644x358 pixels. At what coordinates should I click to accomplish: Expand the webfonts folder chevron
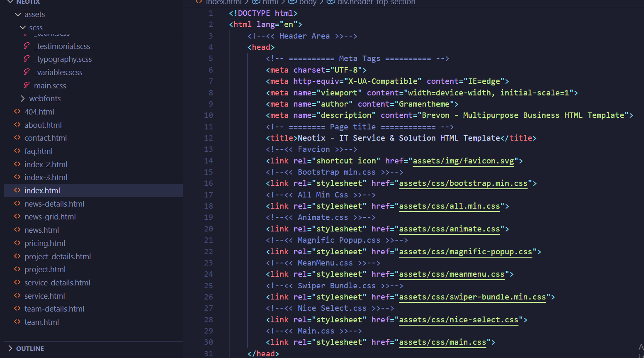coord(23,98)
